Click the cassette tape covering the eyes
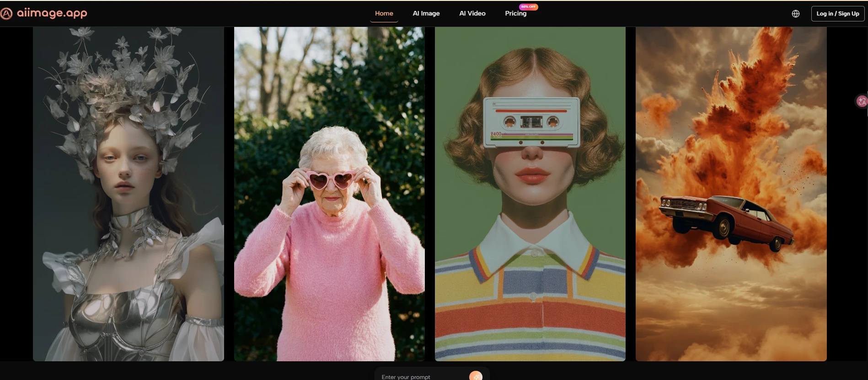This screenshot has width=868, height=380. [531, 122]
